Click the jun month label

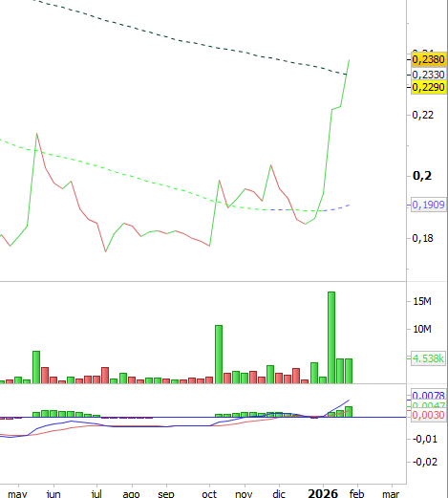tap(53, 494)
